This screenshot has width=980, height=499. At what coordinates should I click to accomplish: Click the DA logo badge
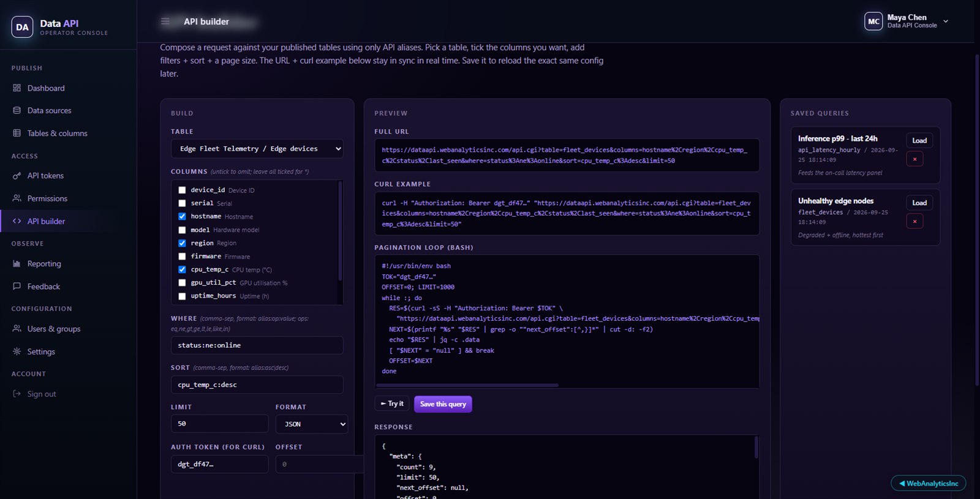22,27
